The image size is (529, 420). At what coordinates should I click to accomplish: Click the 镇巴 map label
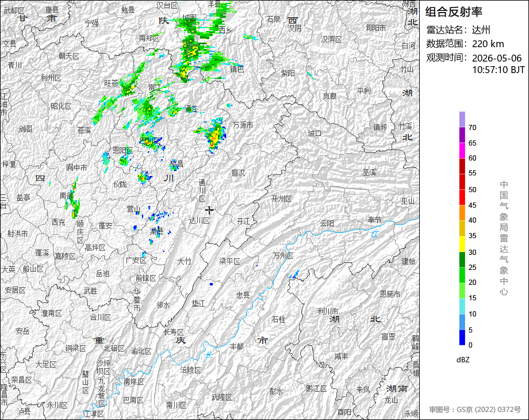pos(237,69)
